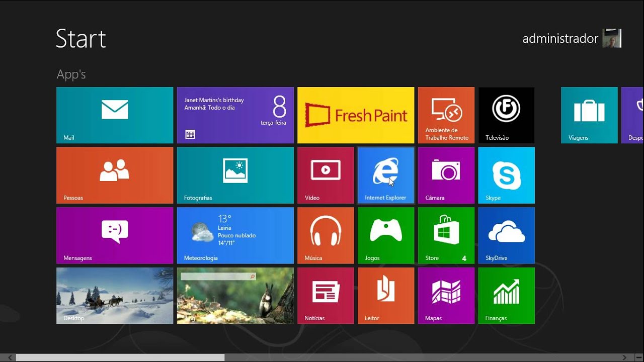Click the scrollbar left arrow
This screenshot has height=362, width=644.
click(10, 357)
